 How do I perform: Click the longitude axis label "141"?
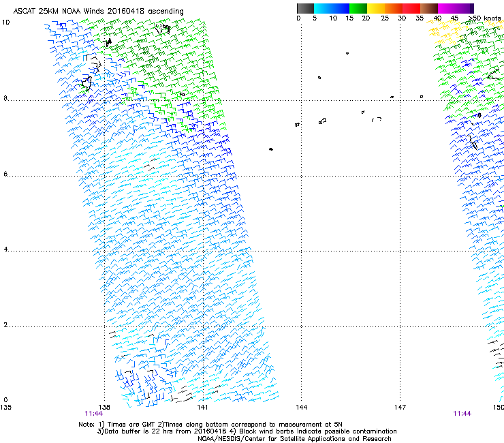pyautogui.click(x=202, y=408)
